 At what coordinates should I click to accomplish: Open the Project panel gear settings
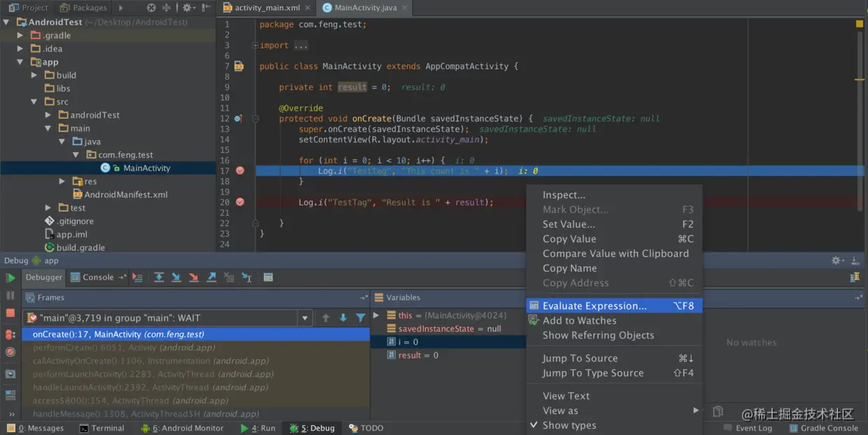(x=188, y=8)
